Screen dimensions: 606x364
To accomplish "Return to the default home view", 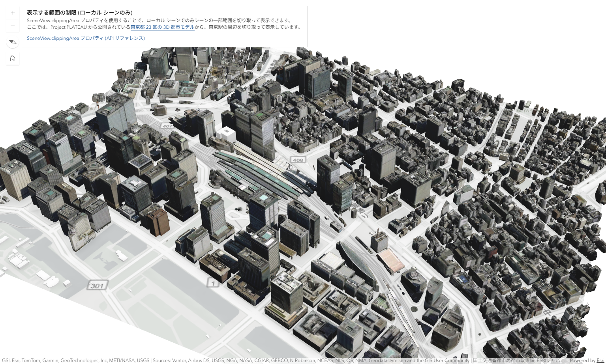I will (13, 58).
